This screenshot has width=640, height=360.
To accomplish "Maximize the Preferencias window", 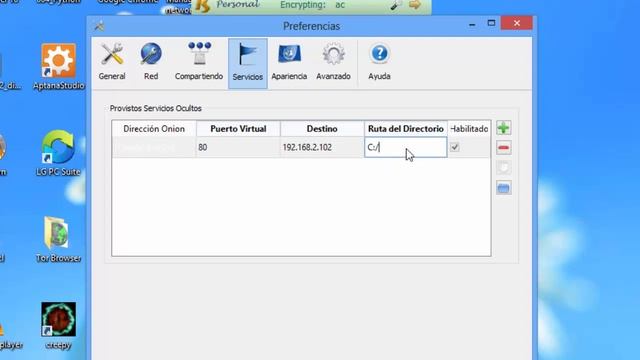I will pyautogui.click(x=491, y=23).
